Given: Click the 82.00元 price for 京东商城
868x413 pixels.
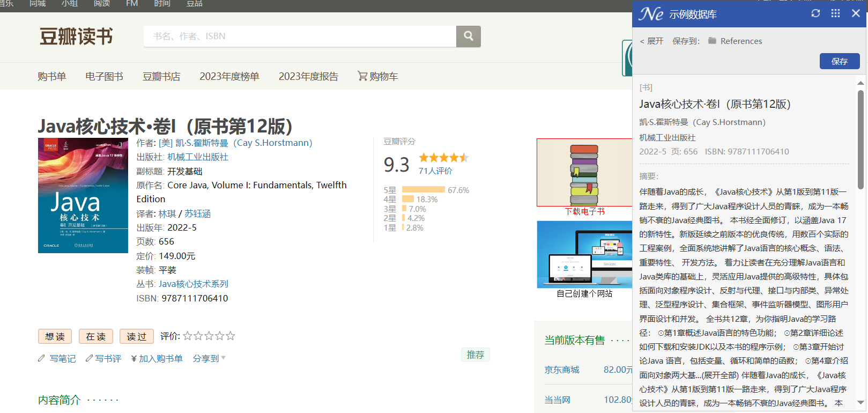Looking at the screenshot, I should click(x=618, y=370).
